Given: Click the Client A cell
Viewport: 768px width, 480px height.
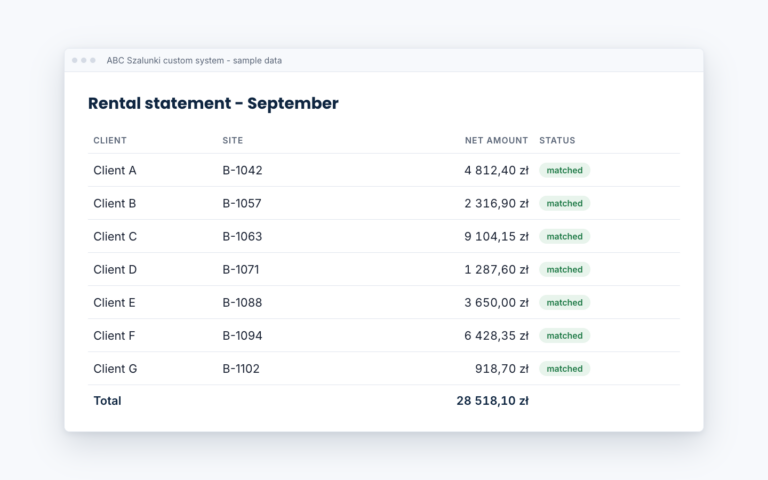Looking at the screenshot, I should point(115,170).
